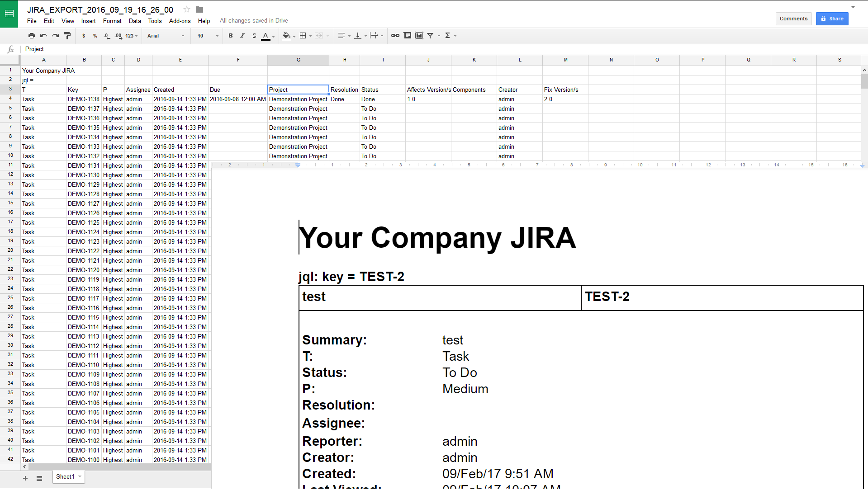868x490 pixels.
Task: Insert a link
Action: (395, 36)
